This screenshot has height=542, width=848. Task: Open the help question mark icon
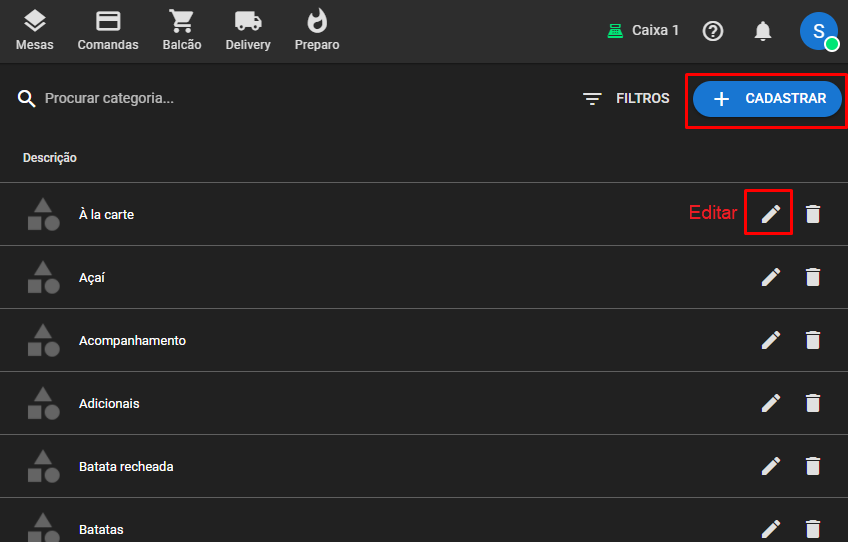pyautogui.click(x=713, y=31)
